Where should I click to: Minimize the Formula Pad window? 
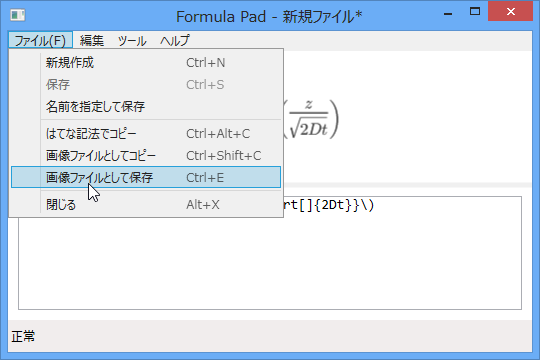pyautogui.click(x=448, y=14)
